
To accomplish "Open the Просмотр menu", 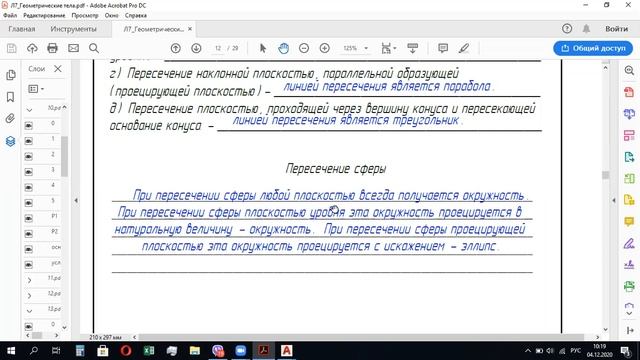I will tap(85, 16).
